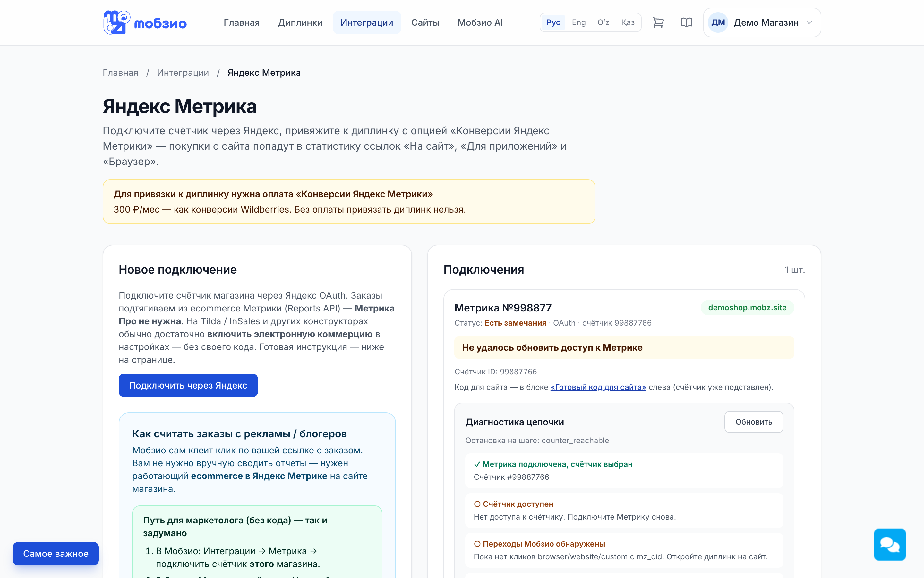Image resolution: width=924 pixels, height=578 pixels.
Task: Open Мобзио AI menu item
Action: pyautogui.click(x=480, y=22)
